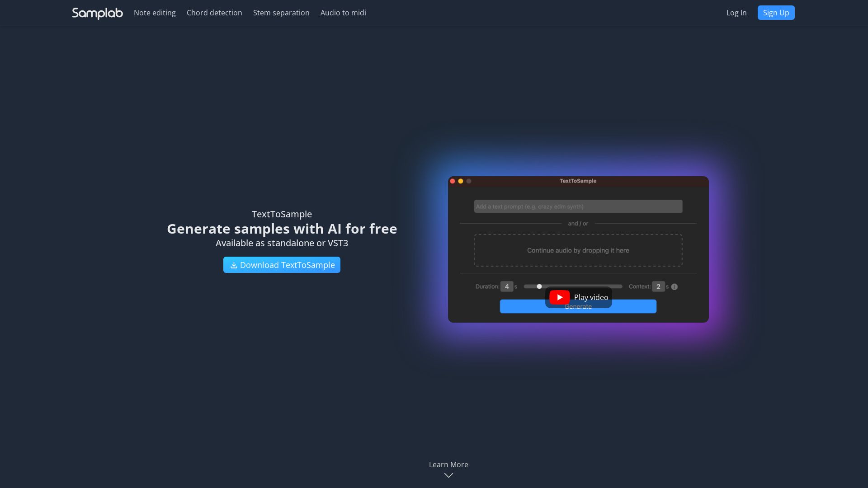The width and height of the screenshot is (868, 488).
Task: Open the Note editing page
Action: [x=155, y=13]
